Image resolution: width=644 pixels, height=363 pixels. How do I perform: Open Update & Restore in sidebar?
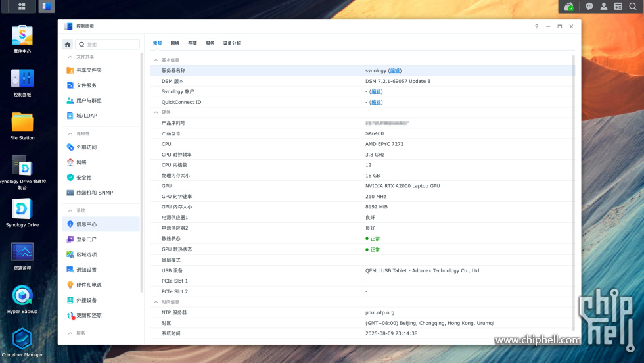[x=101, y=315]
